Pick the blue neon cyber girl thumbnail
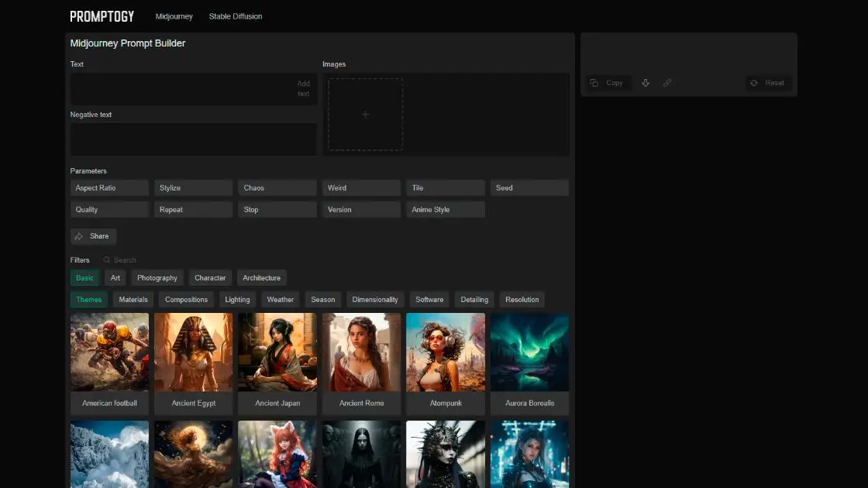 coord(530,454)
